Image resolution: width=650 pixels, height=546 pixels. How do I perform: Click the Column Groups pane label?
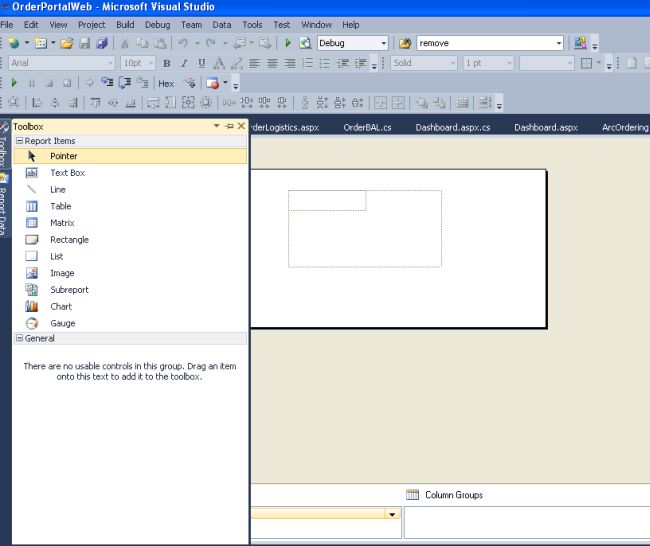pyautogui.click(x=454, y=495)
